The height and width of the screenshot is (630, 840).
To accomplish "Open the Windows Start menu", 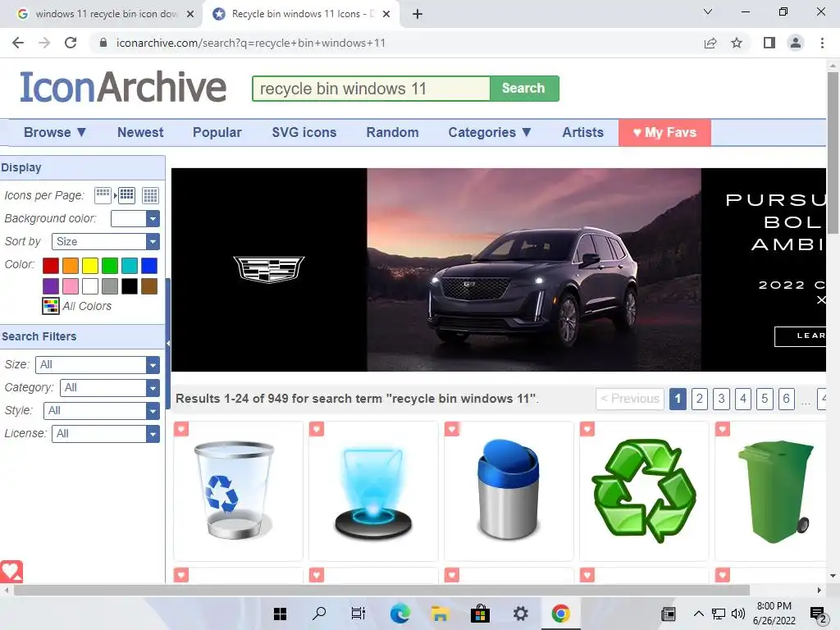I will 280,614.
